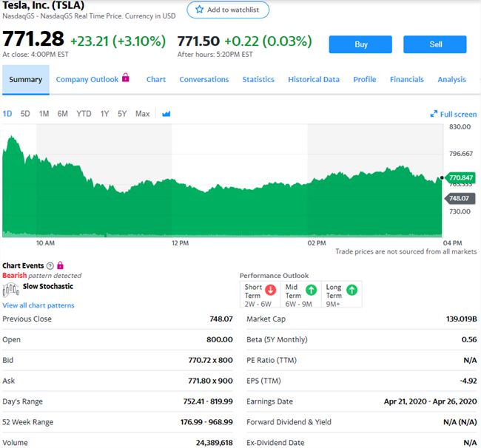This screenshot has width=481, height=448.
Task: Switch to the Profile tab
Action: (364, 79)
